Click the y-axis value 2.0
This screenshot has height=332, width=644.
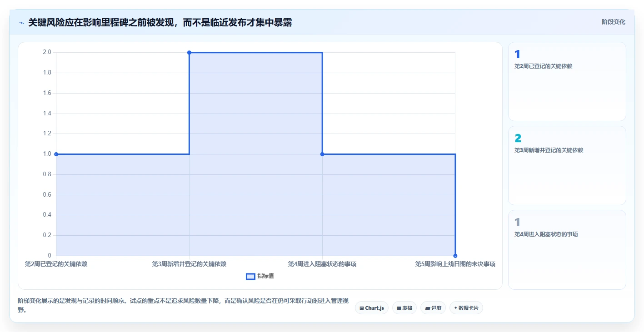coord(47,52)
